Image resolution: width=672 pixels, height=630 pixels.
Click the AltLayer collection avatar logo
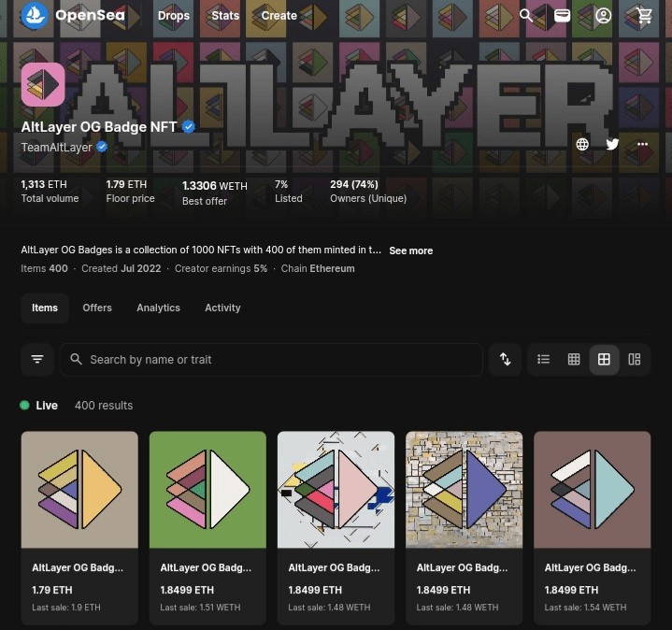(x=43, y=84)
